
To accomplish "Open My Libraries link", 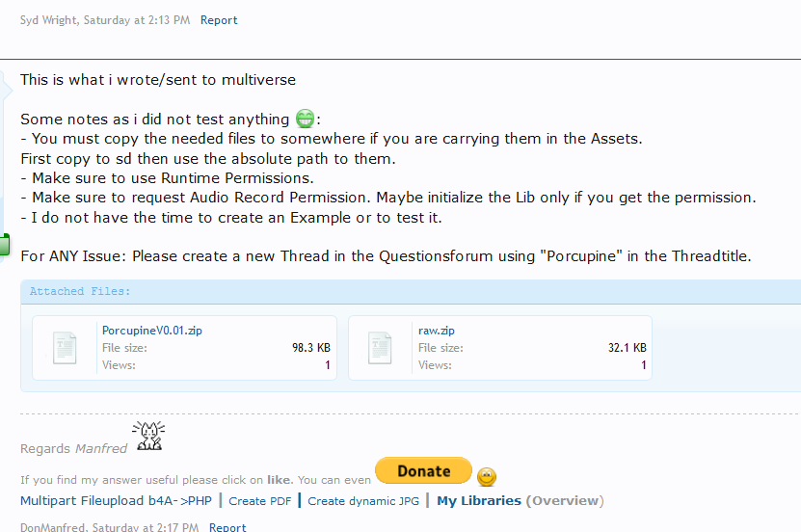I will (478, 501).
